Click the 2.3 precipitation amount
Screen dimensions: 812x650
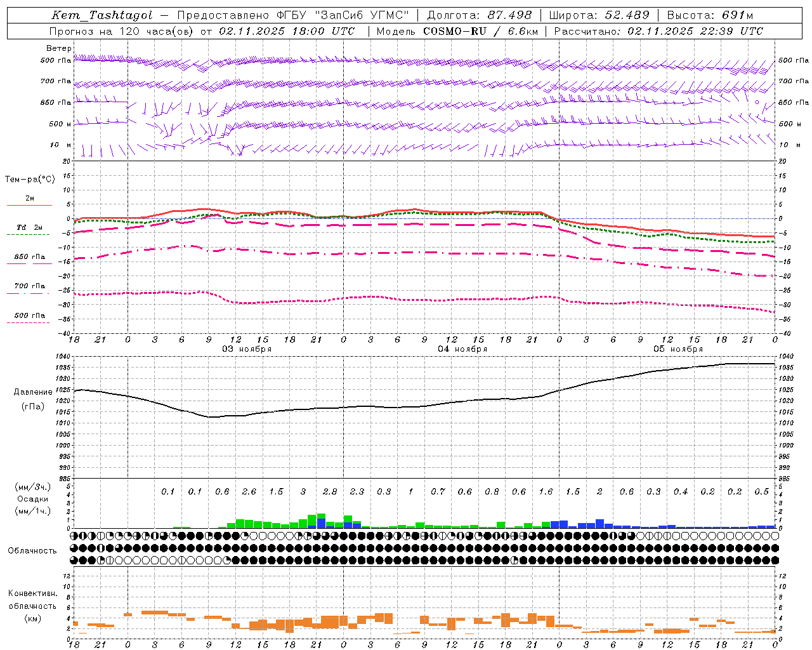coord(357,492)
